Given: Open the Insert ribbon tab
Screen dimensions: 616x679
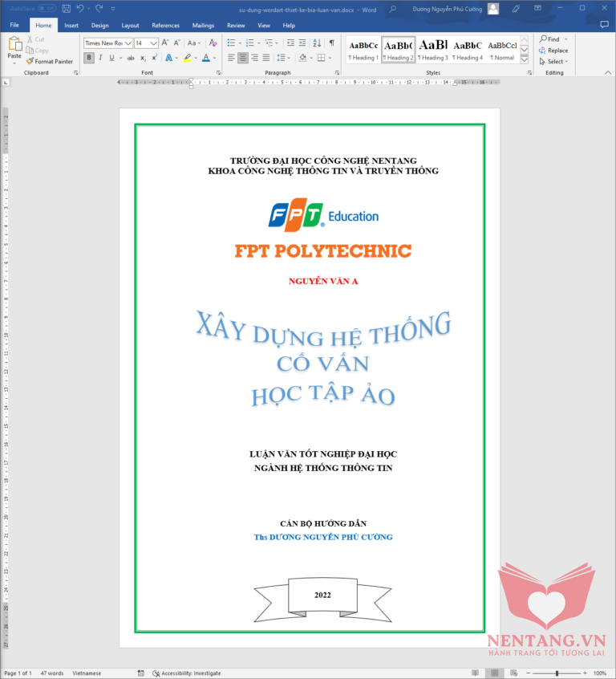Looking at the screenshot, I should point(71,25).
